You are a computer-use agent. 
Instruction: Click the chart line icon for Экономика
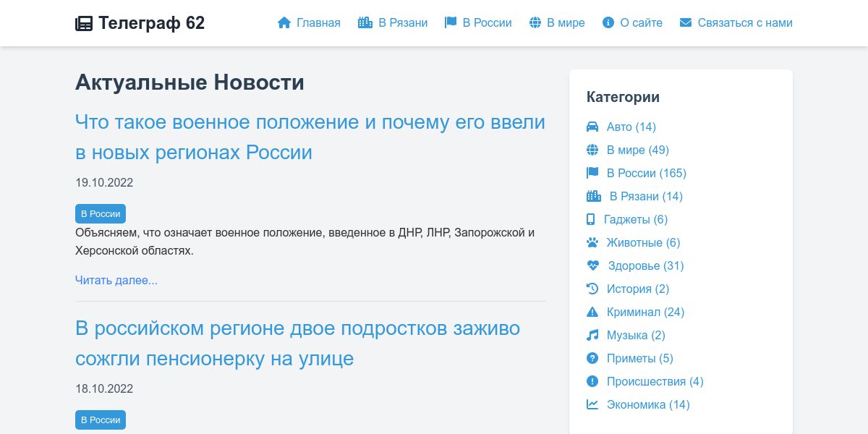point(592,404)
